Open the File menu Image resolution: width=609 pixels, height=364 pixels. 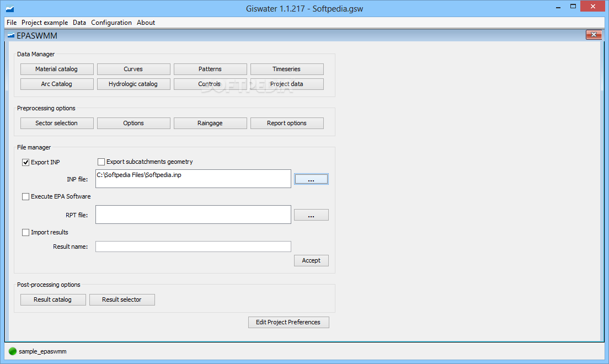pyautogui.click(x=12, y=23)
